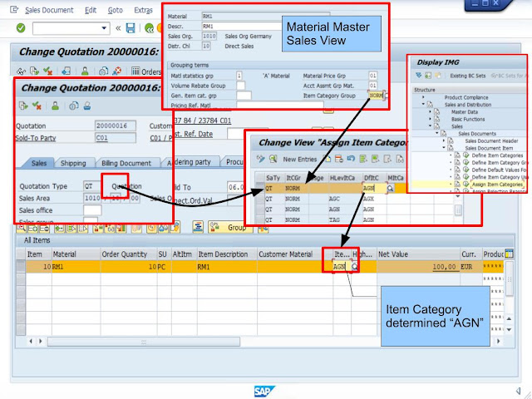
Task: Click the Sold-To Party field C01
Action: (x=116, y=138)
